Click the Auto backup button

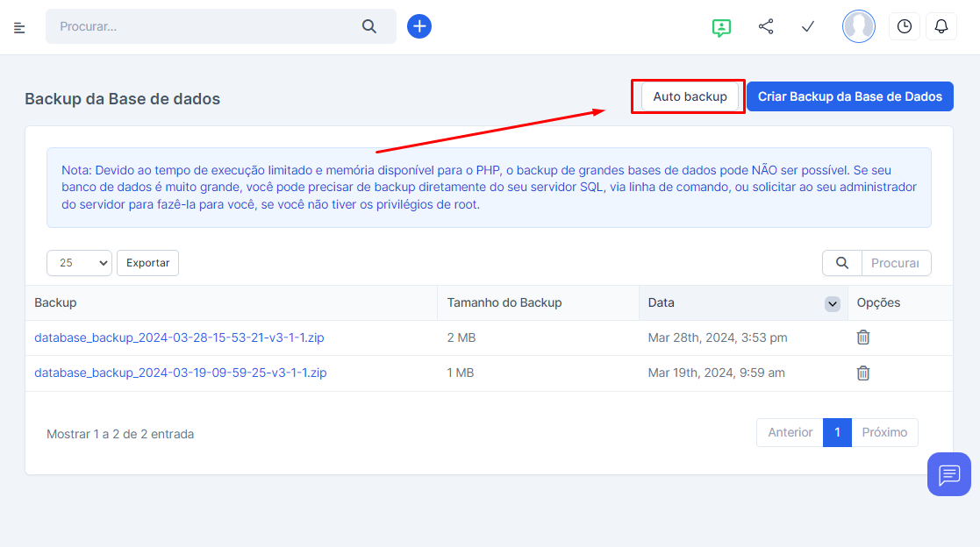[690, 96]
